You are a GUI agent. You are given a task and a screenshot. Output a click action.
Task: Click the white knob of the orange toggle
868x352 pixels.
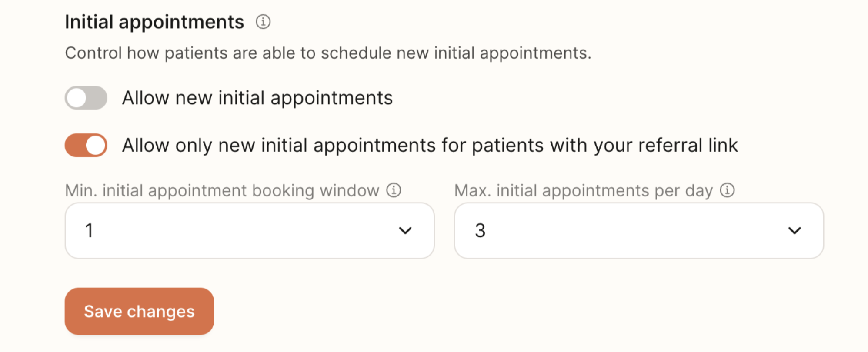96,145
